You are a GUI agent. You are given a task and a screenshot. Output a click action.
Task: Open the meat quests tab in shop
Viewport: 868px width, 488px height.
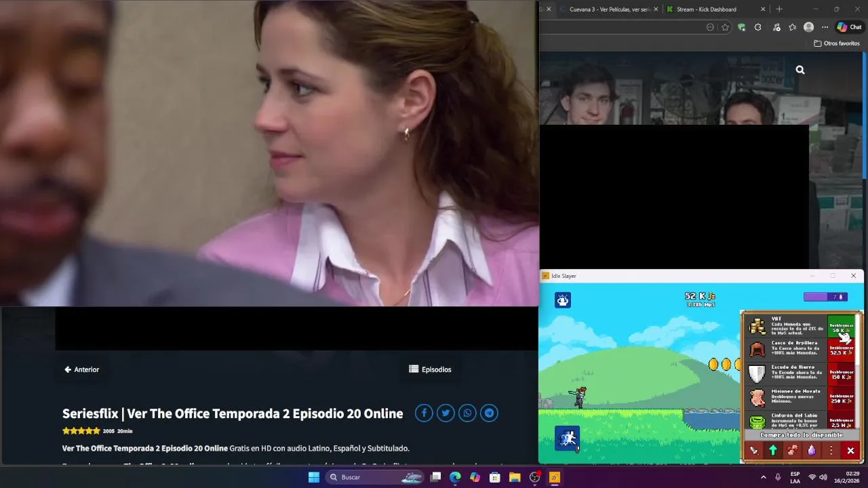[x=792, y=450]
